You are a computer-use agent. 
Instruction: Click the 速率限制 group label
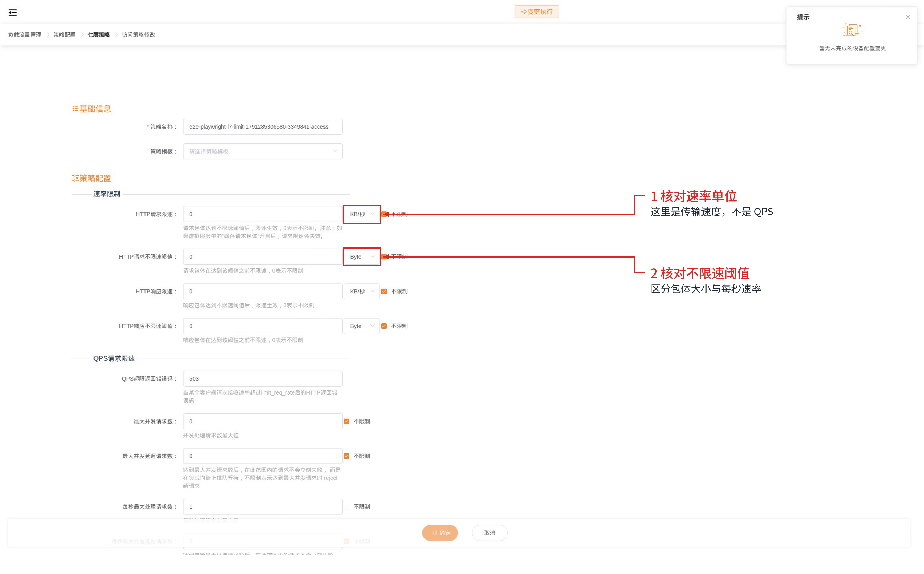[106, 194]
